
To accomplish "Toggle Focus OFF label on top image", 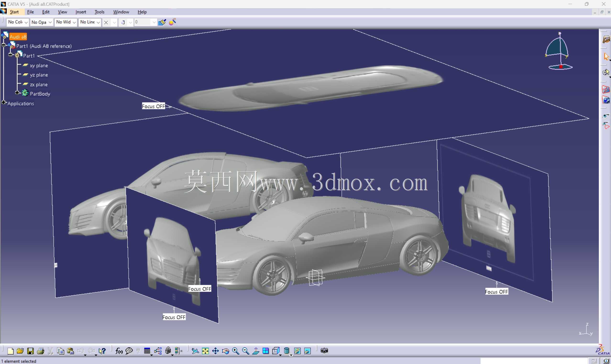I will [154, 106].
